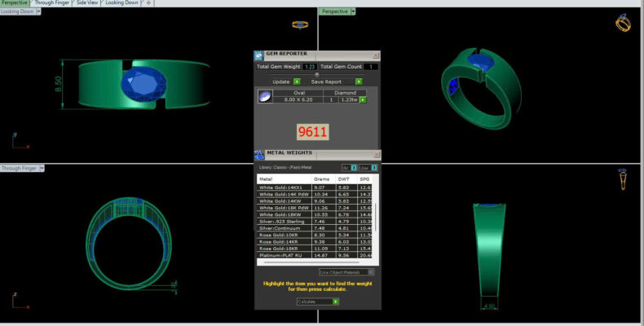Open the Through Finger viewport dropdown
644x326 pixels.
[x=41, y=168]
